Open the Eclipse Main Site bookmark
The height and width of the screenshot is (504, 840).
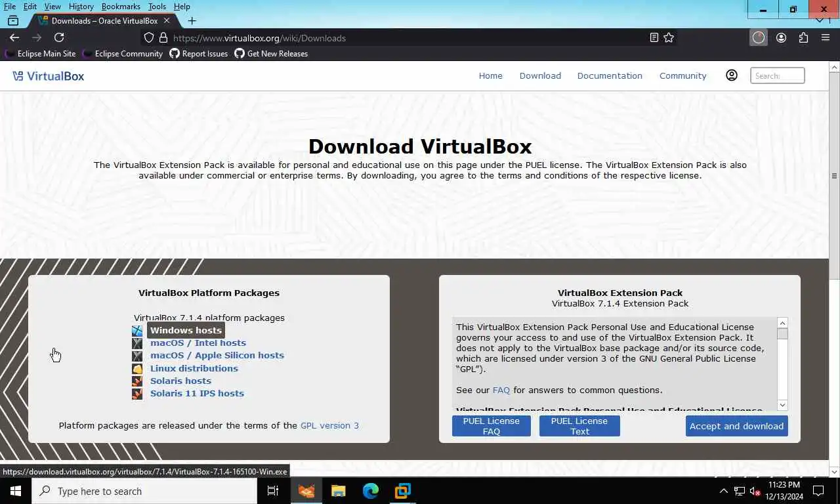coord(41,54)
